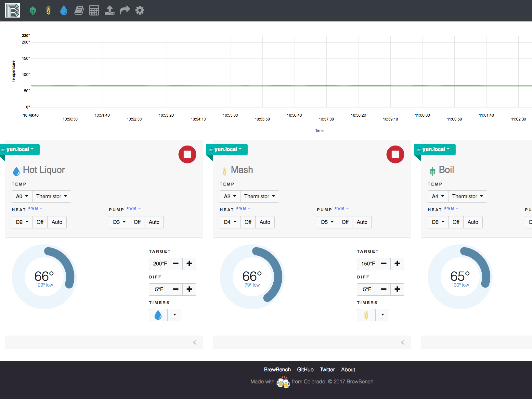Click the upload icon in the toolbar
This screenshot has width=532, height=399.
(110, 10)
